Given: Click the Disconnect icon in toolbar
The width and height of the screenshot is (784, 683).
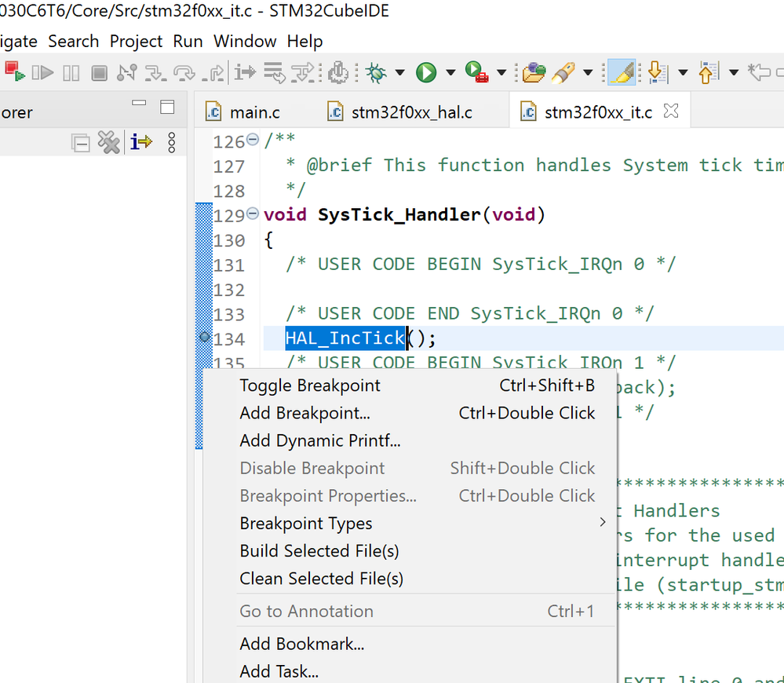Looking at the screenshot, I should (x=127, y=73).
